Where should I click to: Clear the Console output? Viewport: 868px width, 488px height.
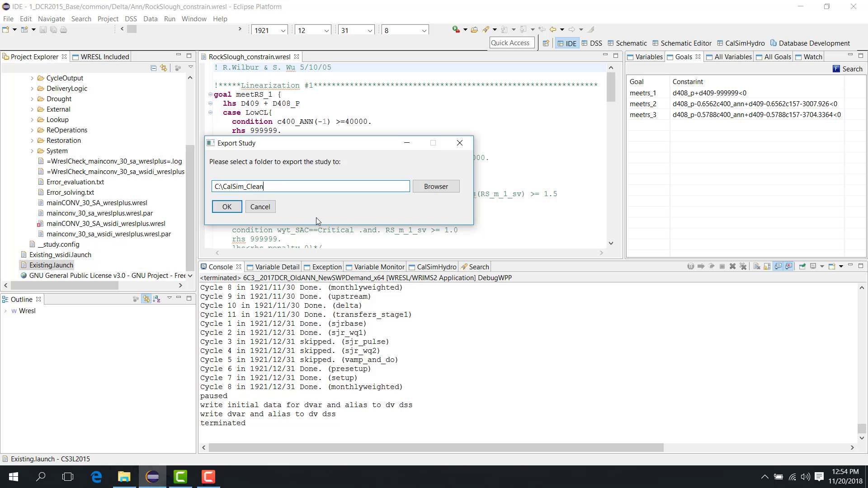(757, 267)
